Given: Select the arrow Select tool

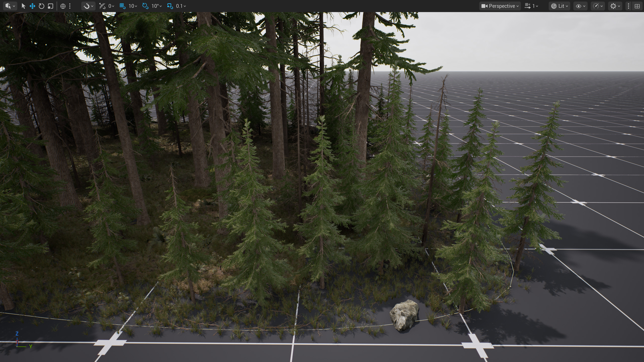Looking at the screenshot, I should click(x=23, y=6).
